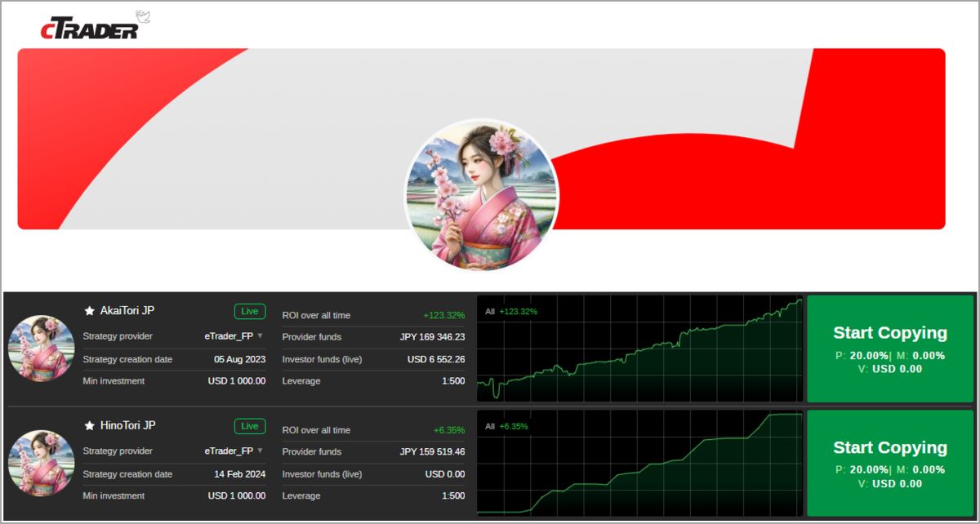
Task: Click the cTrader logo
Action: [90, 27]
